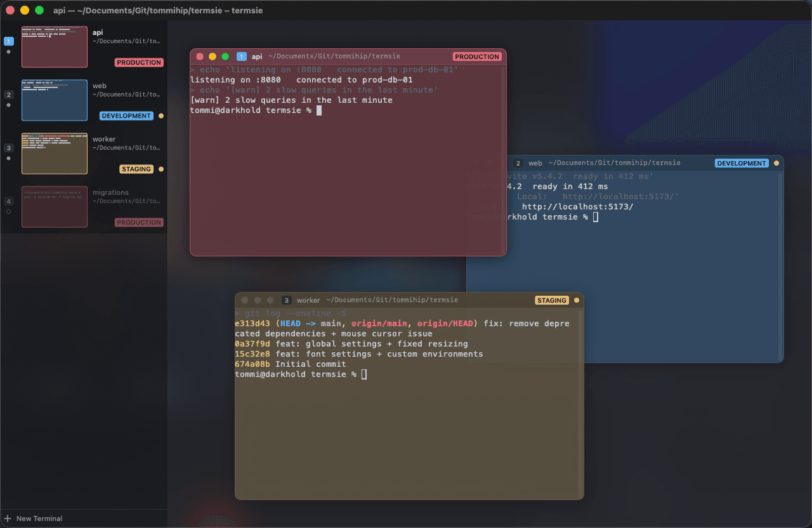Click the number 1 badge in the sidebar

tap(8, 41)
